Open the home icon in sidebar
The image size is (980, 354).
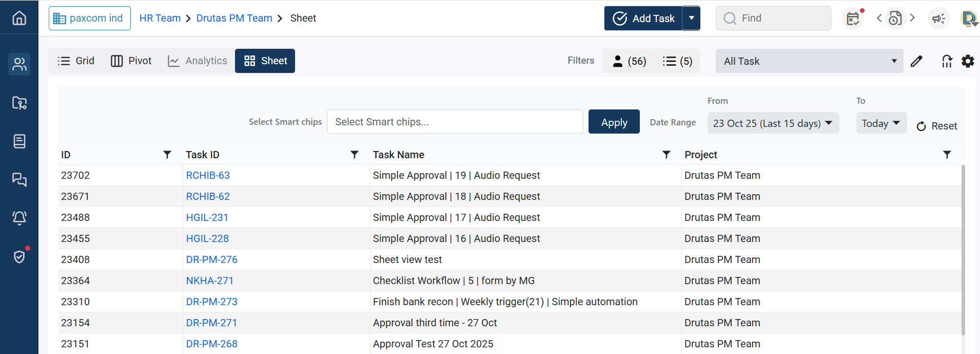(19, 18)
